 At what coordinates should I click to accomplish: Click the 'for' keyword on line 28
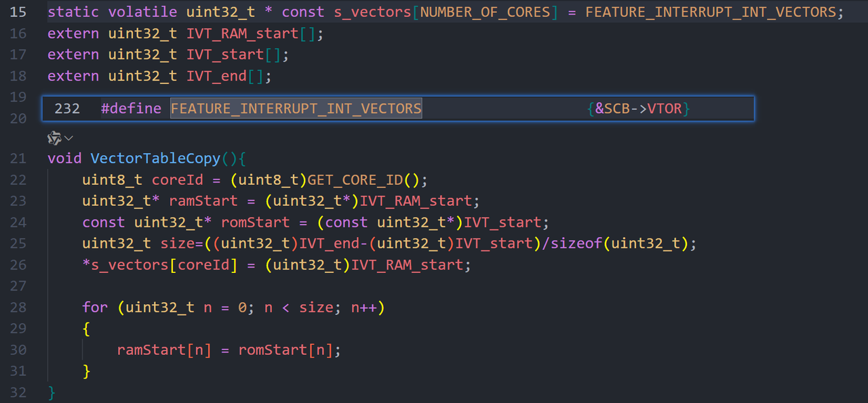[95, 307]
